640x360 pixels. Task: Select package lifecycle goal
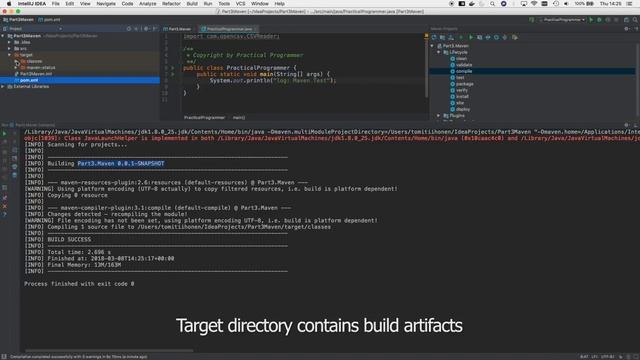(x=464, y=84)
